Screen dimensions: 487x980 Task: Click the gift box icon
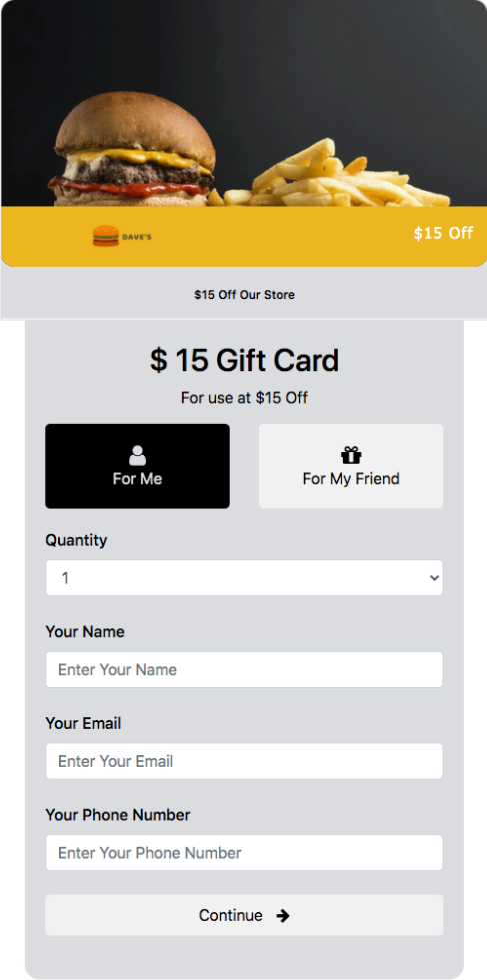click(x=351, y=455)
